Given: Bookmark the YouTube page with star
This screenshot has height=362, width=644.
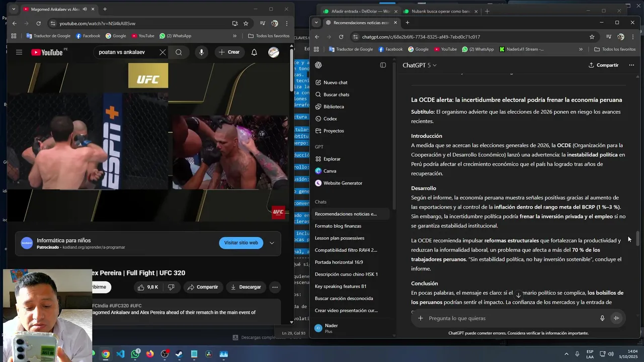Looking at the screenshot, I should pos(246,23).
